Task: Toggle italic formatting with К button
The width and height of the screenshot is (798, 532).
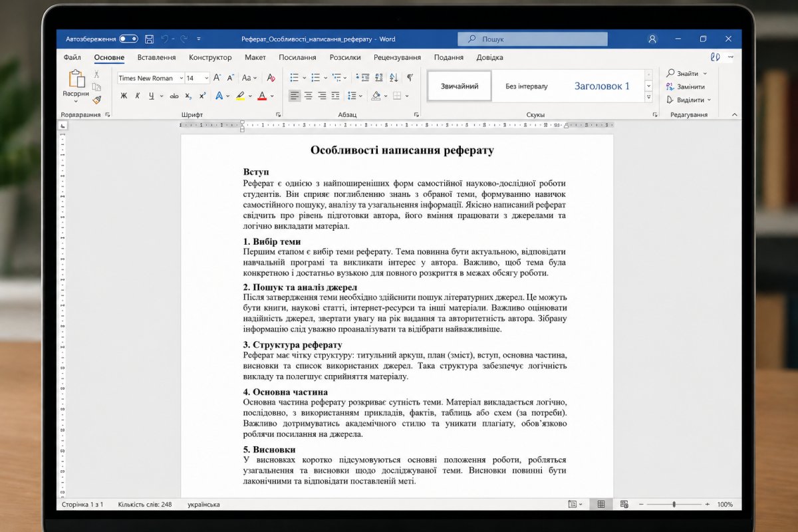Action: (x=138, y=96)
